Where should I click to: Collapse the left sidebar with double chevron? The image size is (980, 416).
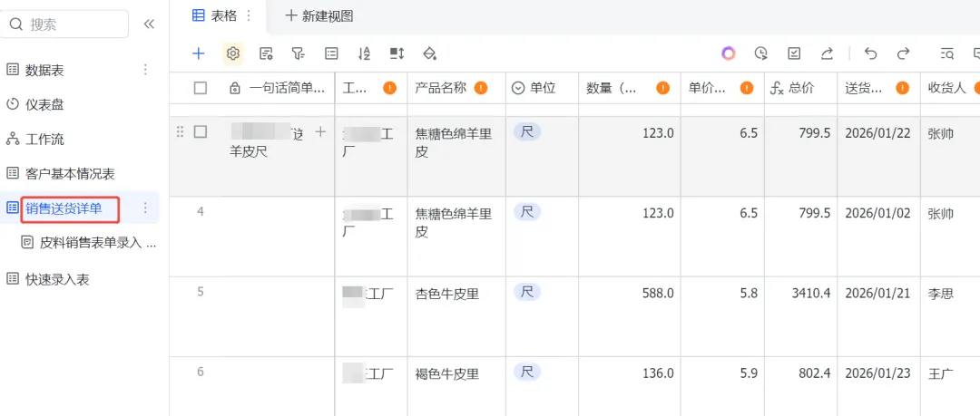(149, 24)
